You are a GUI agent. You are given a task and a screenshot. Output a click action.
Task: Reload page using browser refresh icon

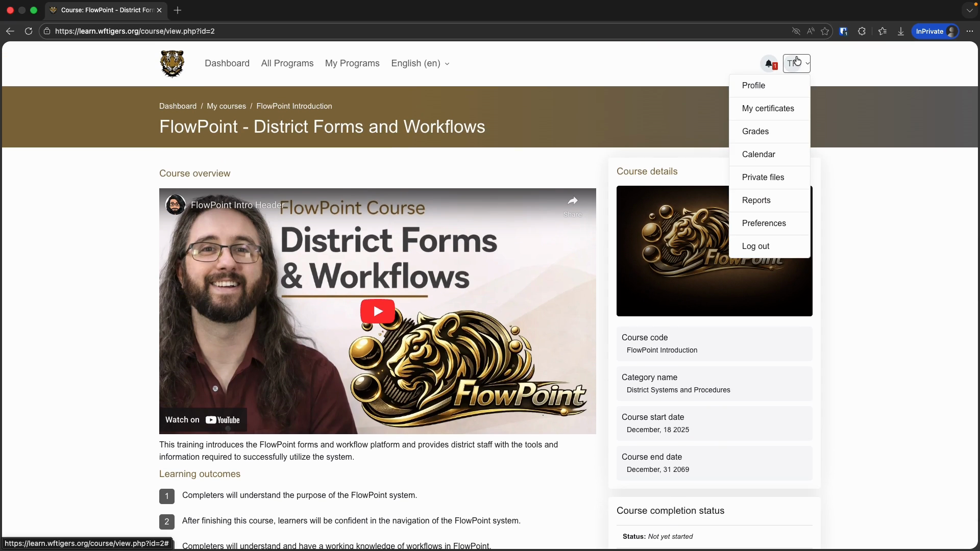[29, 31]
